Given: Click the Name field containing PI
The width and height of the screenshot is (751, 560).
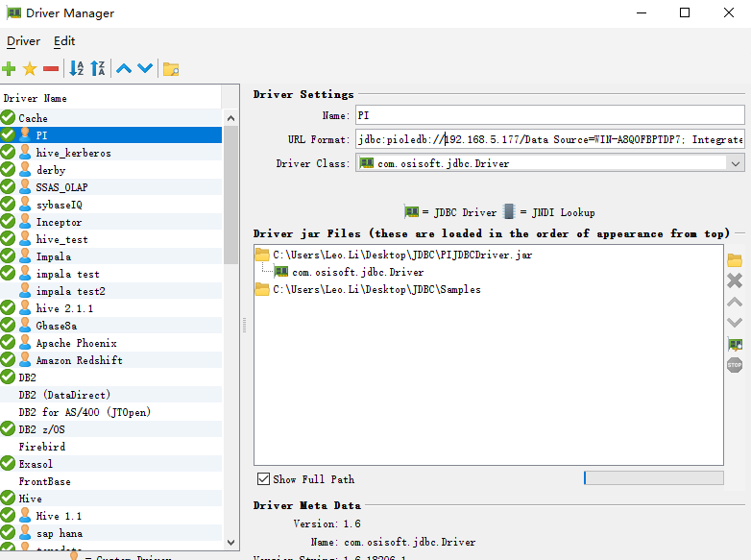Looking at the screenshot, I should pos(550,115).
